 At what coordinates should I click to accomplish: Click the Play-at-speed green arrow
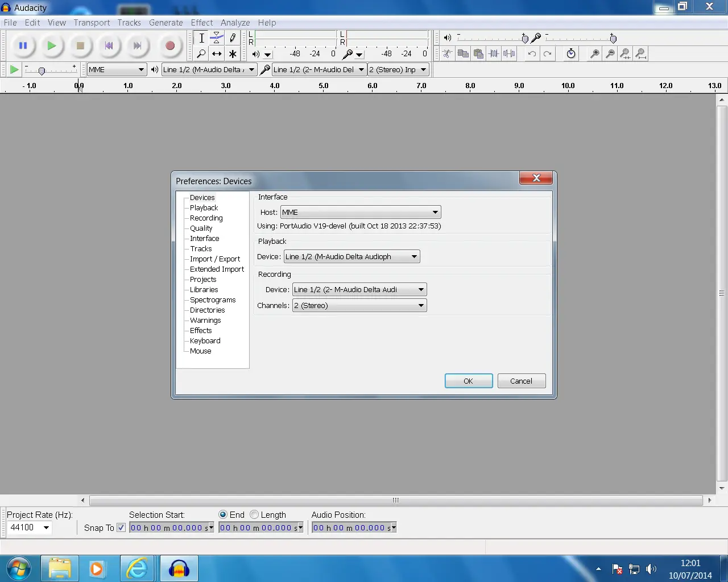click(x=14, y=69)
